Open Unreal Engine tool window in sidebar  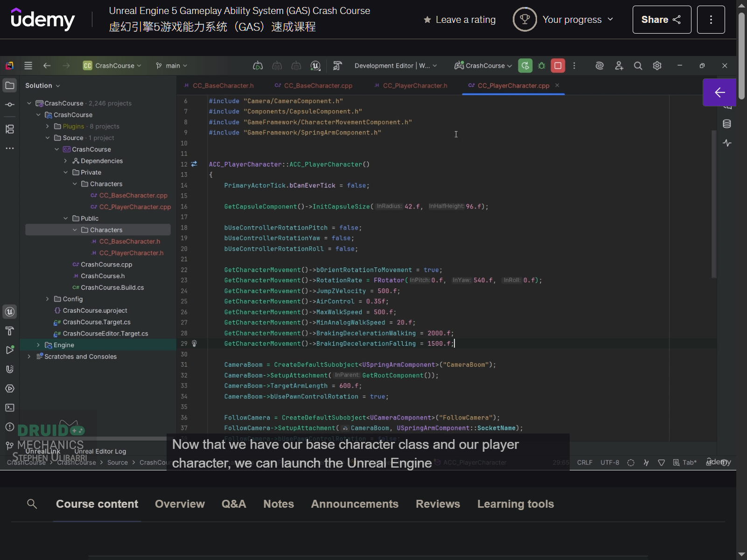coord(10,312)
